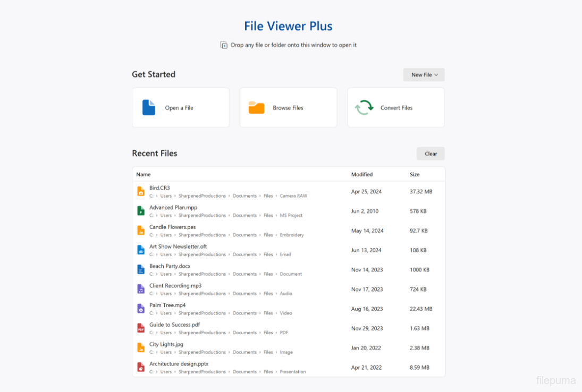Click the Convert Files card label

[x=397, y=108]
